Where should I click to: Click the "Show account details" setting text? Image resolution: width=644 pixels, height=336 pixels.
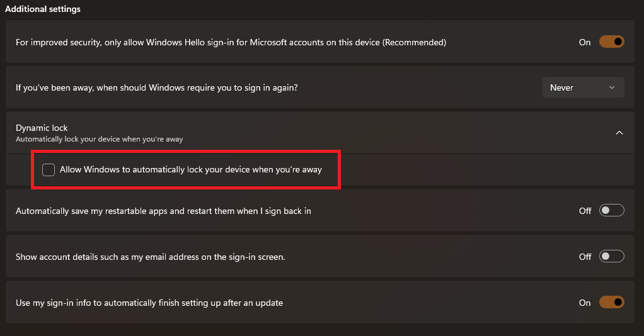[150, 257]
